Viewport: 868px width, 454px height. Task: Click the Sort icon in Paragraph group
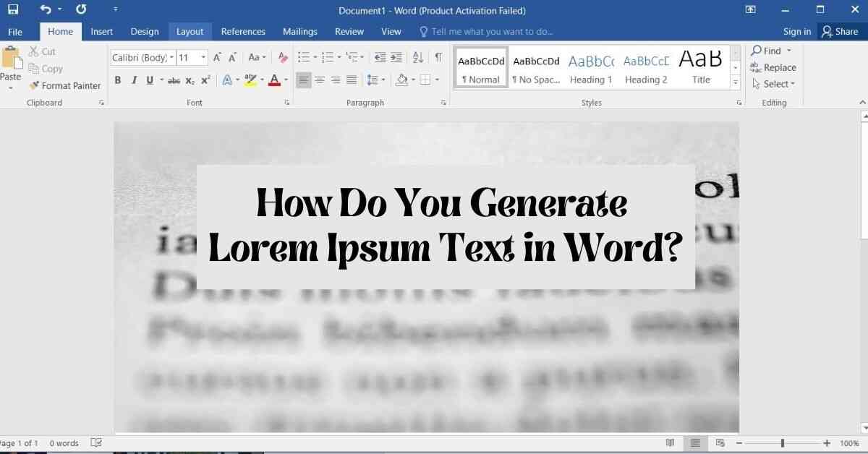pos(417,58)
